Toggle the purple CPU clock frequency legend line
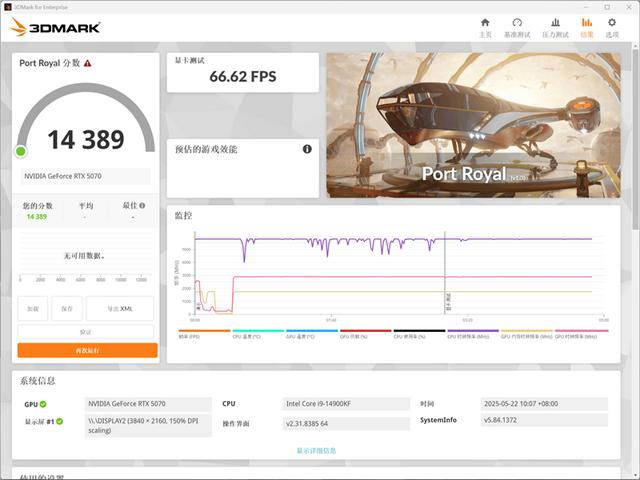 473,331
